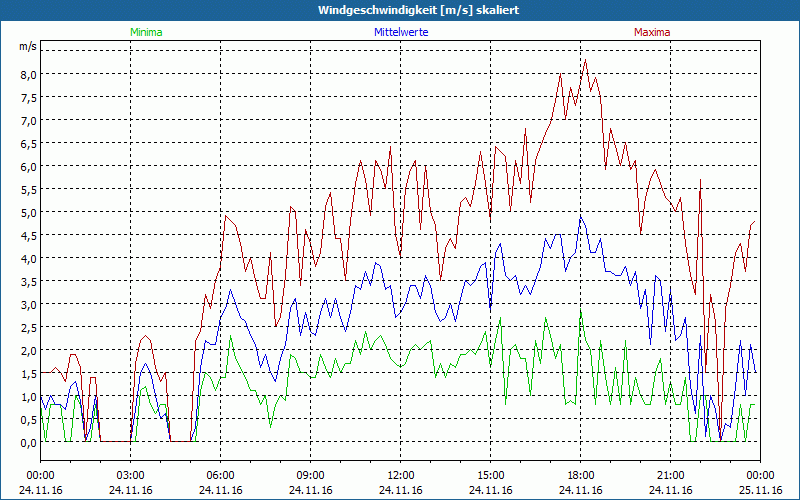This screenshot has height=500, width=800.
Task: Click the chart title Windgeschwindigkeit [m/s] skaliert
Action: point(418,10)
